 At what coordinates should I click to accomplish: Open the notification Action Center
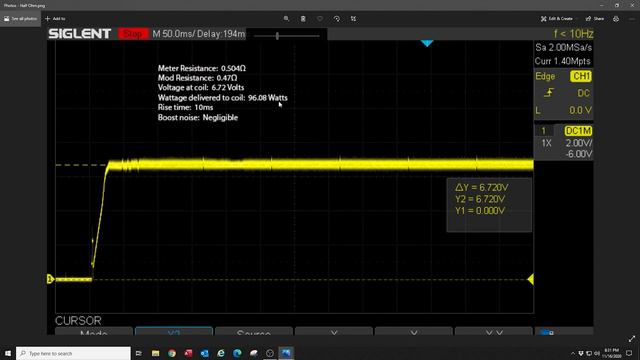[x=629, y=353]
